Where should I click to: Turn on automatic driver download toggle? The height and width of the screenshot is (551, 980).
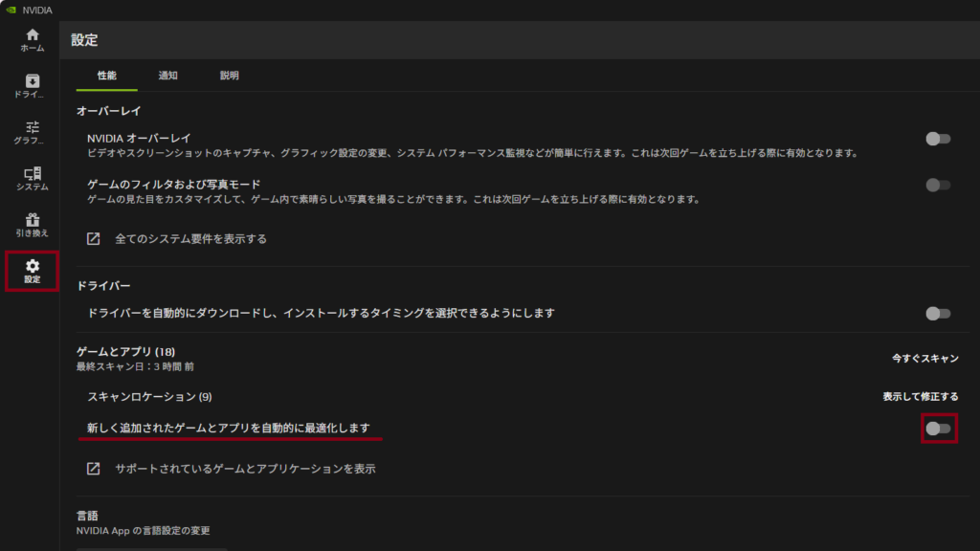(x=937, y=313)
